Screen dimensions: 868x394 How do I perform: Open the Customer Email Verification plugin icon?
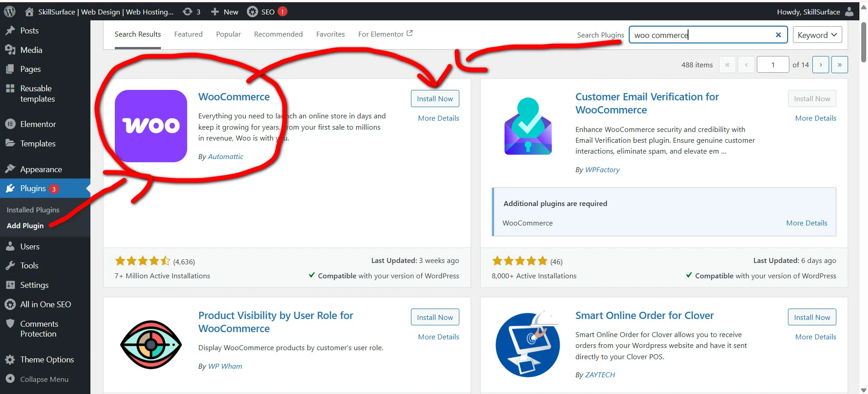pos(528,126)
